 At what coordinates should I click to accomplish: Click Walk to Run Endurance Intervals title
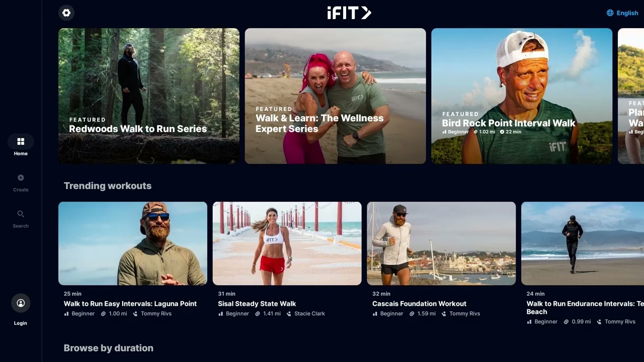[x=585, y=308]
